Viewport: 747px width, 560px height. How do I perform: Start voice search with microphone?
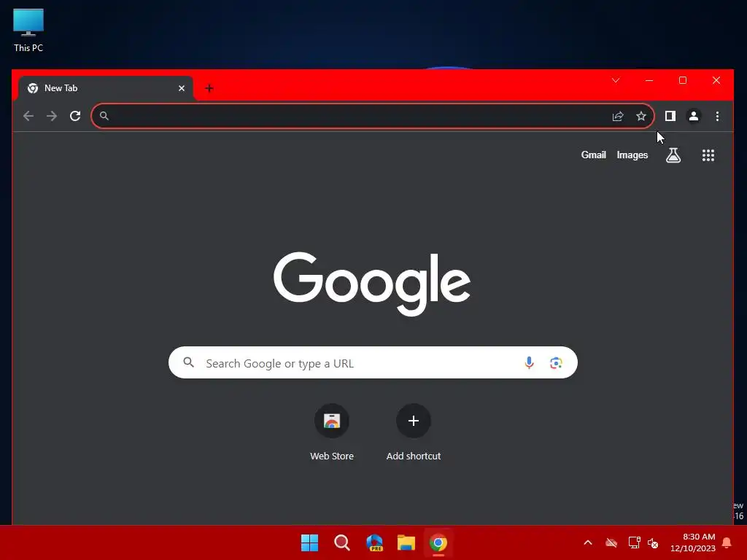coord(529,363)
